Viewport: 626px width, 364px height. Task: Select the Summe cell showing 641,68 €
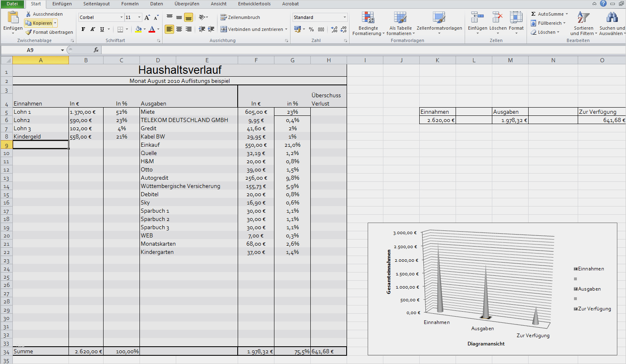tap(328, 352)
